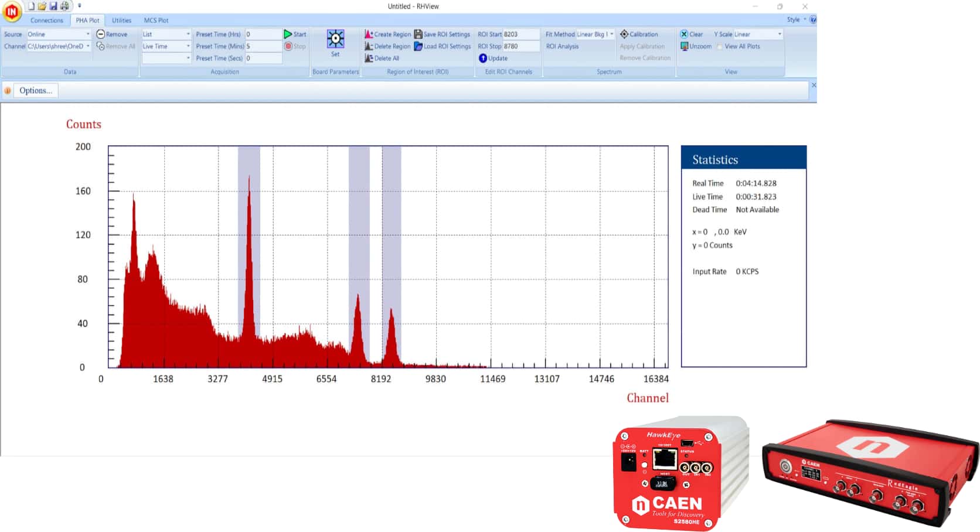
Task: Enable the View All Plots checkbox
Action: pos(720,47)
